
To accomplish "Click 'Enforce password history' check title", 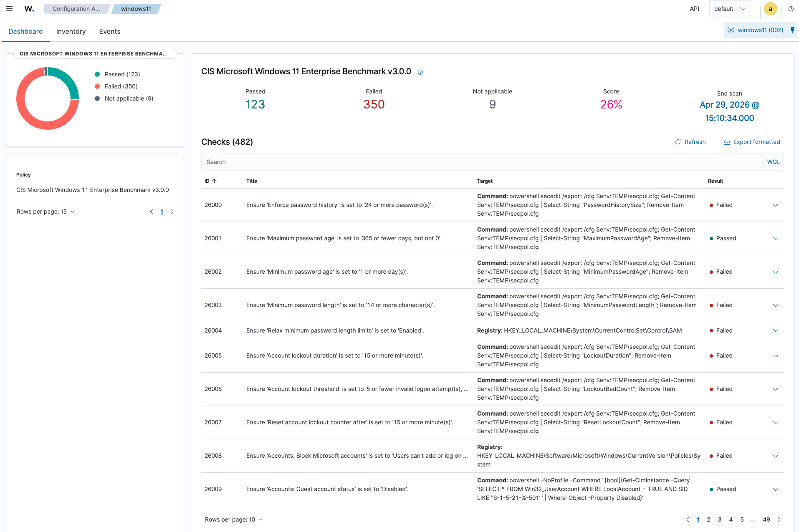I will (x=339, y=205).
